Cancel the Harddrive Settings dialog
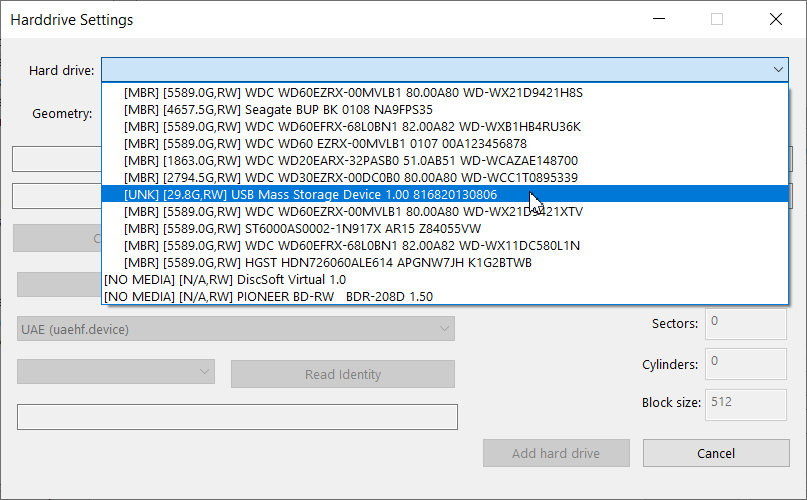 coord(716,453)
